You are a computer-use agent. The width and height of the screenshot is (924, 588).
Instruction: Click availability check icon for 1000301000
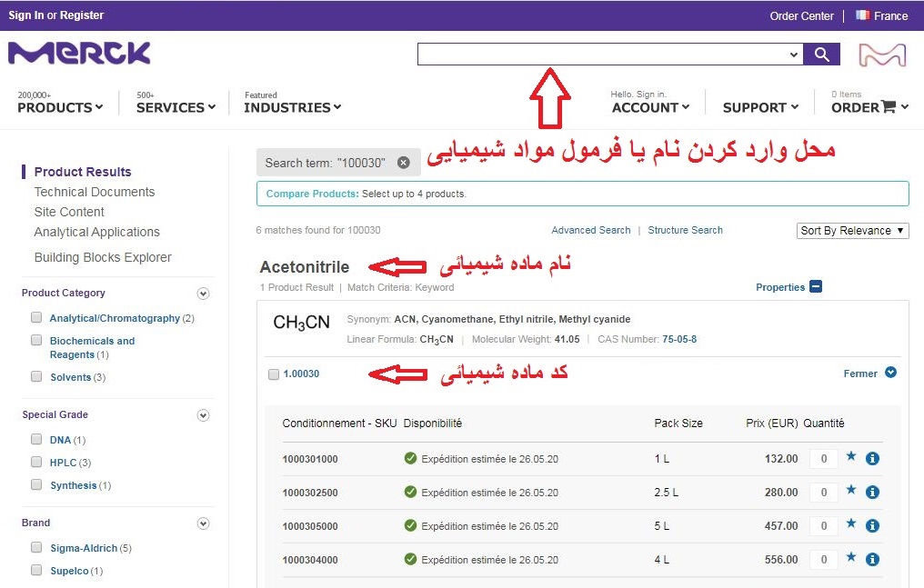point(411,458)
